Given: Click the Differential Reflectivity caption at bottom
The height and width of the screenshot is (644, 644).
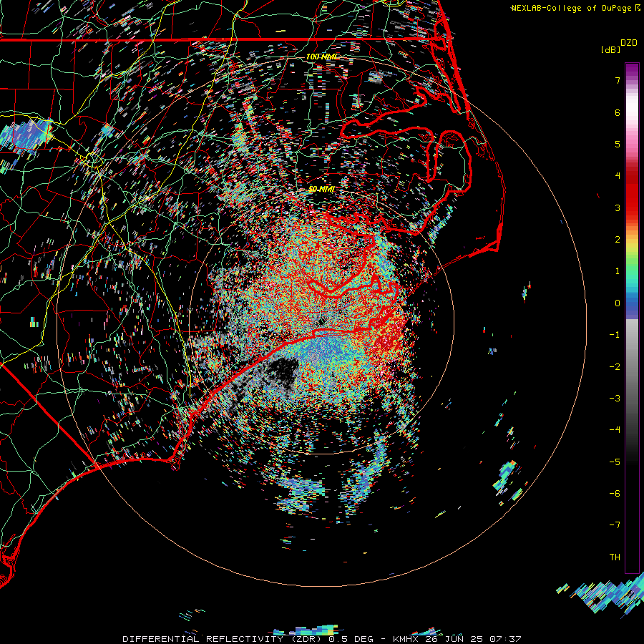Looking at the screenshot, I should point(321,639).
